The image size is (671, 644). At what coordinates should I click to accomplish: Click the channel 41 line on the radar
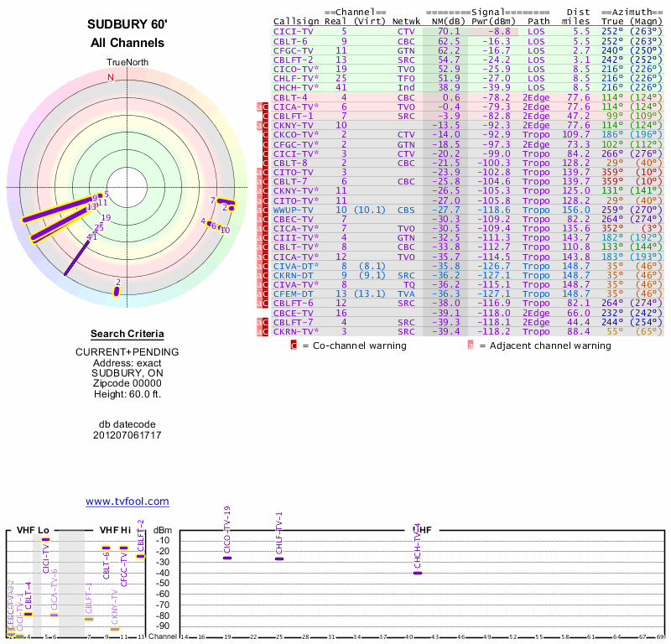[76, 257]
